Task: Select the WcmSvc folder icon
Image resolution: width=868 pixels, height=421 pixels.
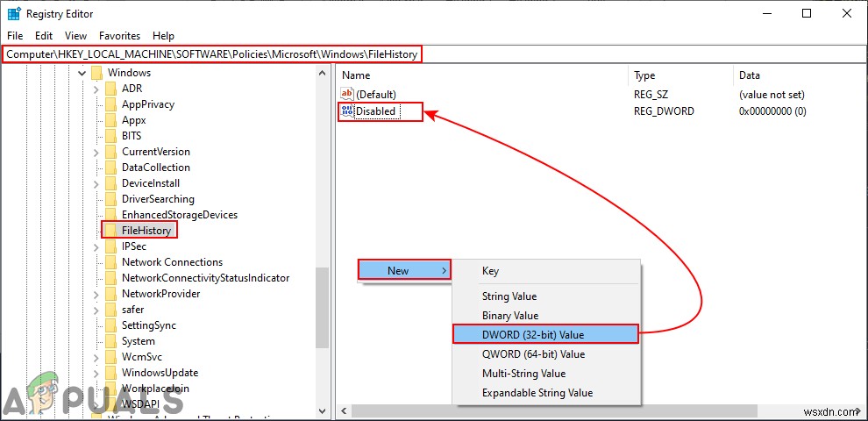Action: [x=111, y=357]
